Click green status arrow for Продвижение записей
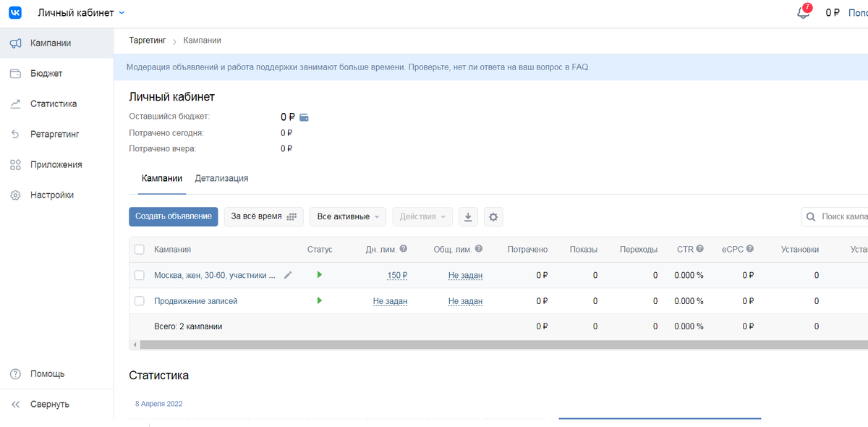Viewport: 868px width, 427px height. click(x=319, y=300)
